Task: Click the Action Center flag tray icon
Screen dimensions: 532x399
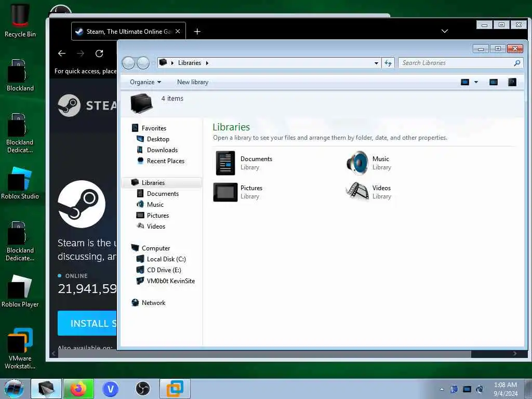Action: coord(454,389)
